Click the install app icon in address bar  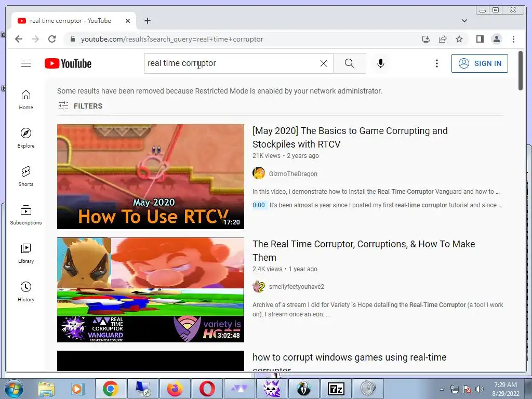(x=426, y=39)
